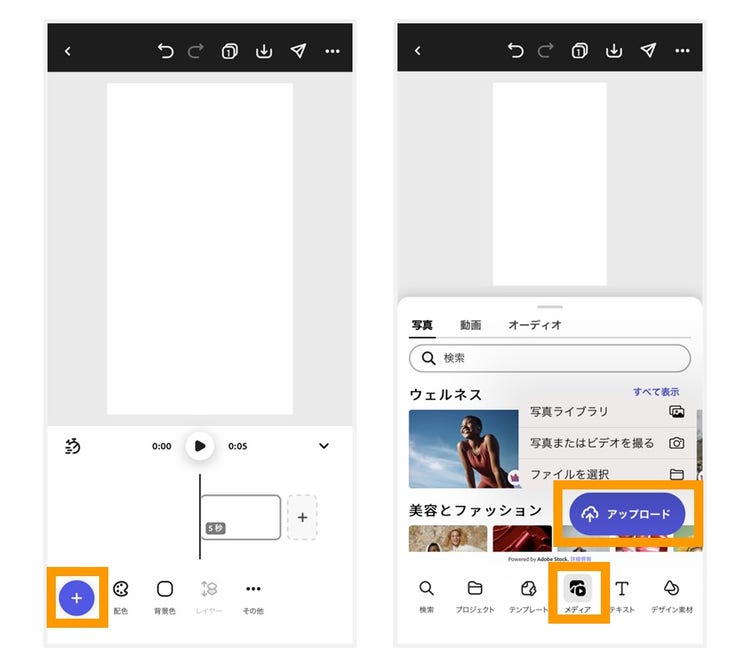
Task: Open デザイン素材 in the bottom navigation
Action: pos(672,596)
